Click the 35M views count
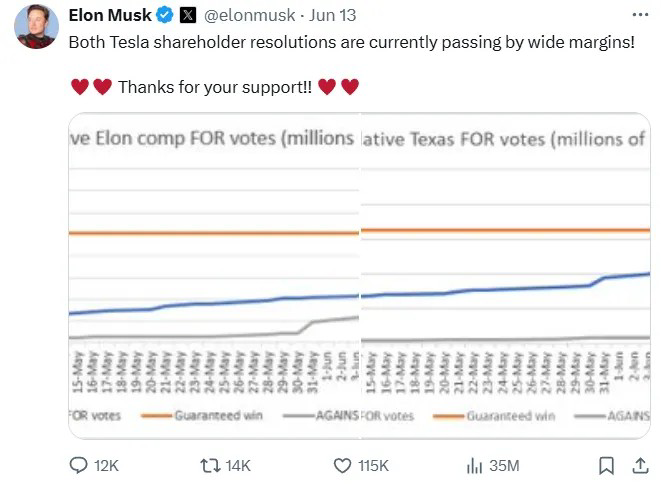Image resolution: width=661 pixels, height=484 pixels. coord(504,466)
